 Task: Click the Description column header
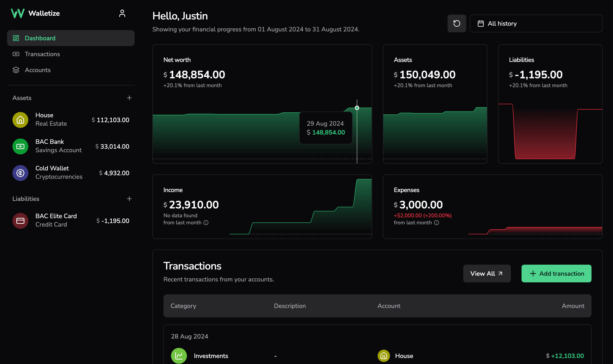point(290,306)
